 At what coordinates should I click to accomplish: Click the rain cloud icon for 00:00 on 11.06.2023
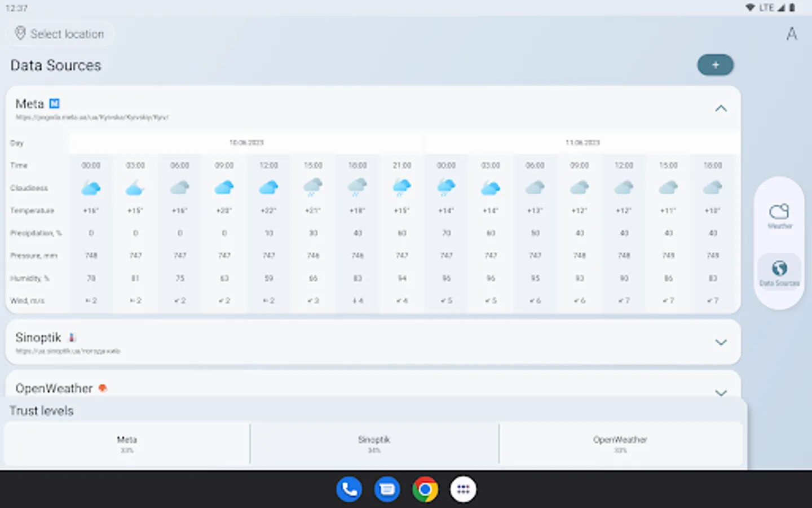(446, 187)
